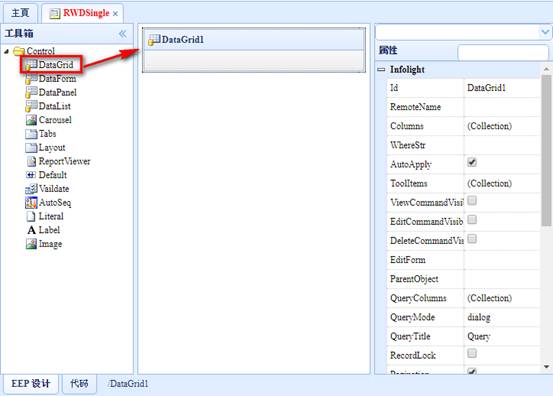This screenshot has width=553, height=396.
Task: Select the DataPanel control icon
Action: 31,92
